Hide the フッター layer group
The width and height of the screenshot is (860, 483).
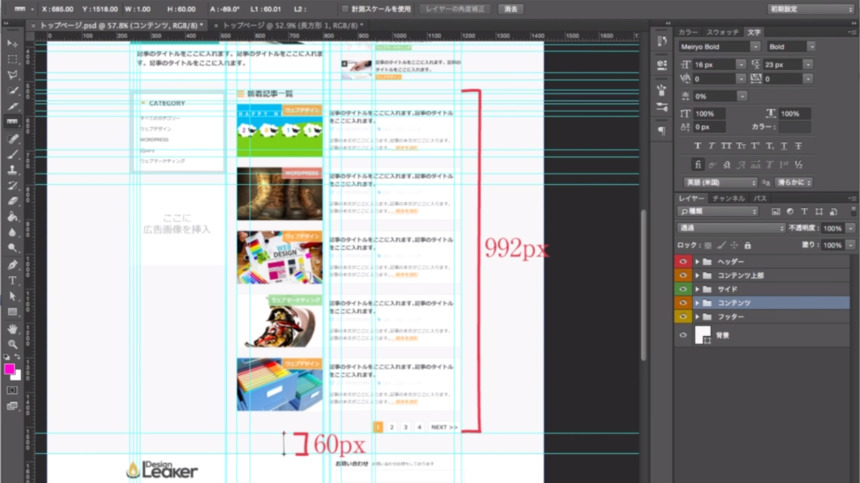pyautogui.click(x=683, y=316)
